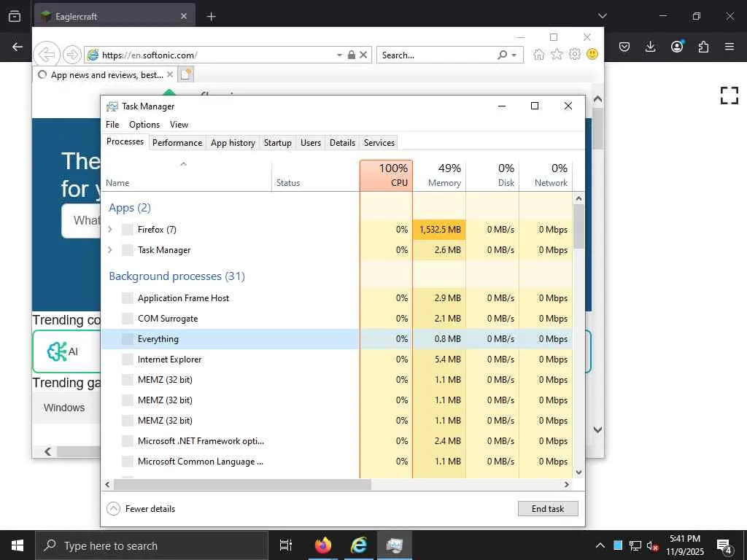Open Task View from the taskbar

pos(286,545)
